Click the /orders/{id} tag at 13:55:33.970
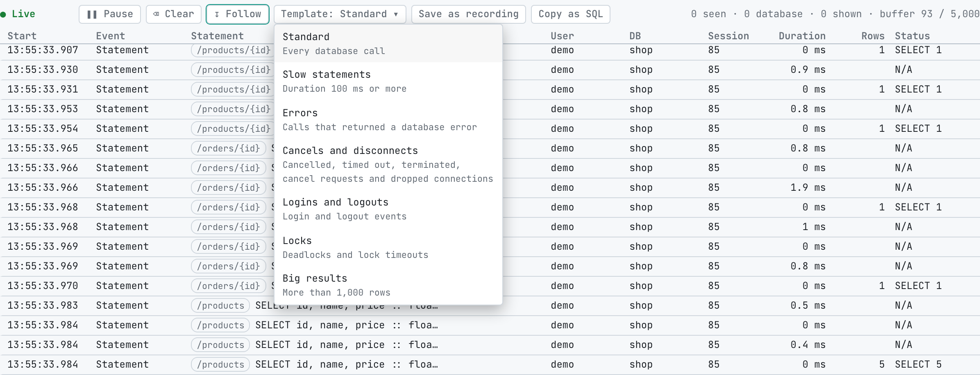 click(x=229, y=286)
